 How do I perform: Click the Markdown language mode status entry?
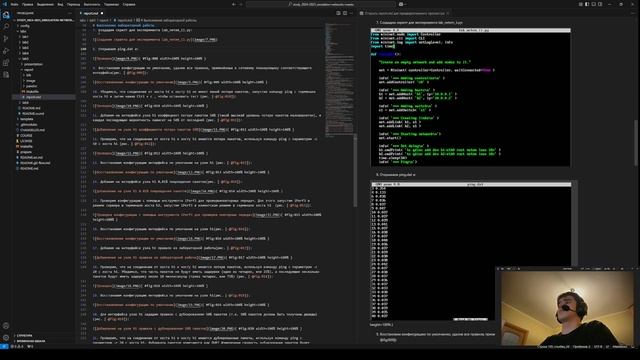coord(620,347)
